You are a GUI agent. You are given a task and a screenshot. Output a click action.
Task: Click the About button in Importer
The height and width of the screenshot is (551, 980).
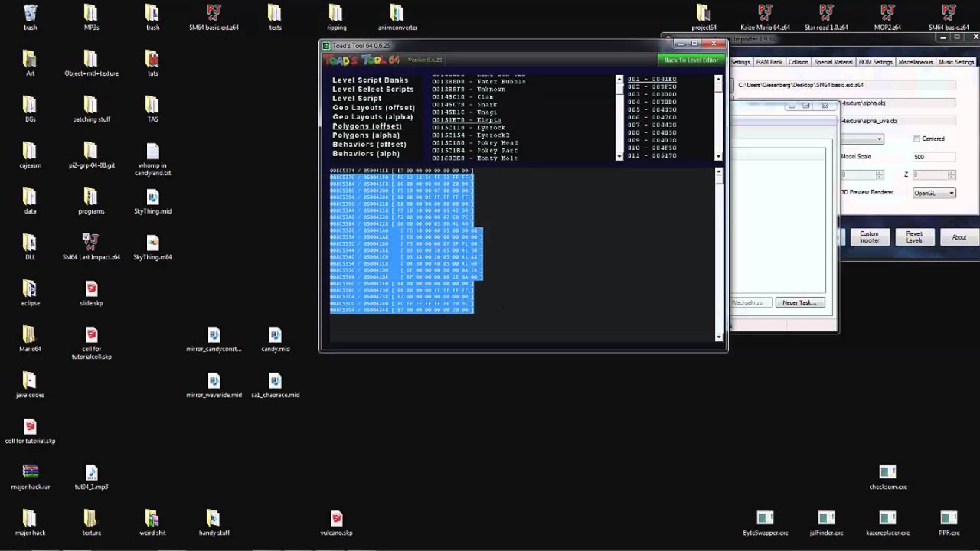(x=959, y=237)
